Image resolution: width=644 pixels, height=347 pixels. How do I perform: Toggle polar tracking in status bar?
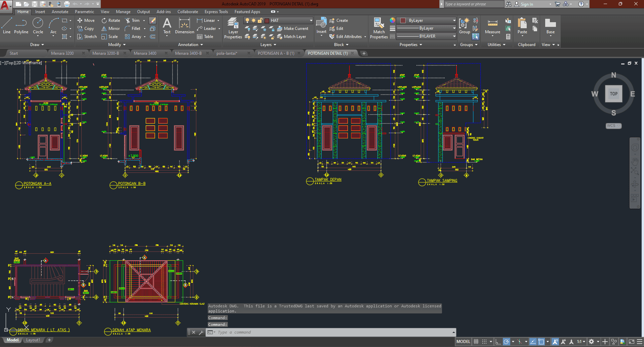coord(507,342)
